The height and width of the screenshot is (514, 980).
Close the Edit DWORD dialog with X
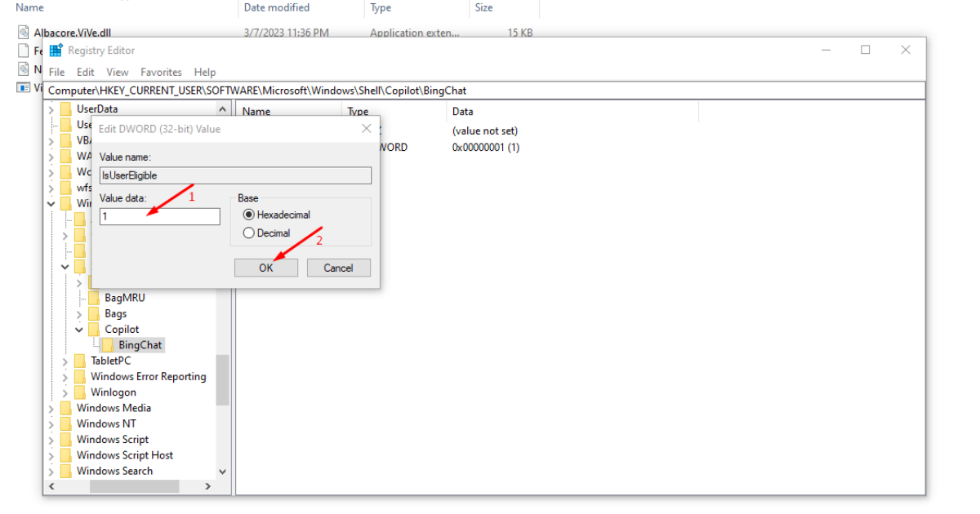click(x=365, y=128)
